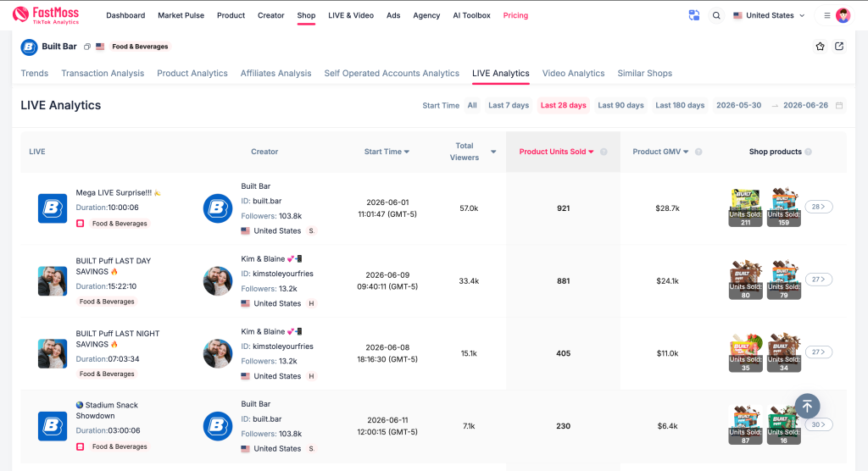Select Last 7 days filter
Viewport: 868px width, 471px height.
click(x=509, y=105)
